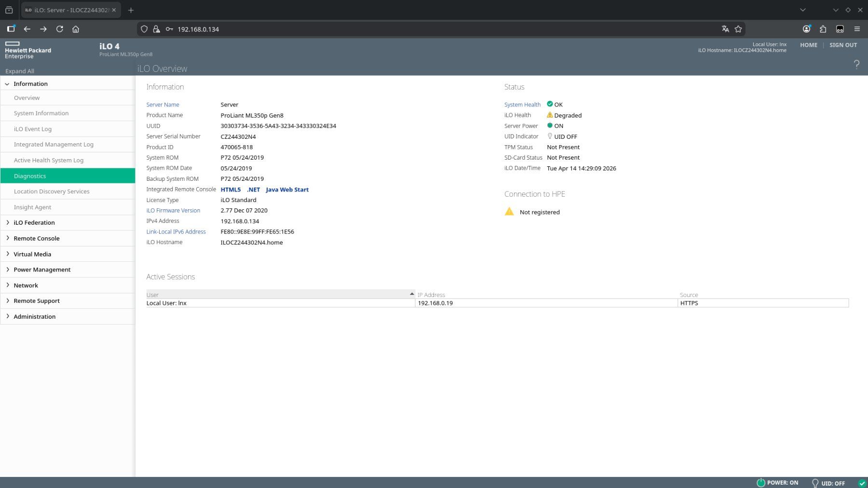Click Expand All in the sidebar
This screenshot has height=488, width=868.
tap(20, 71)
